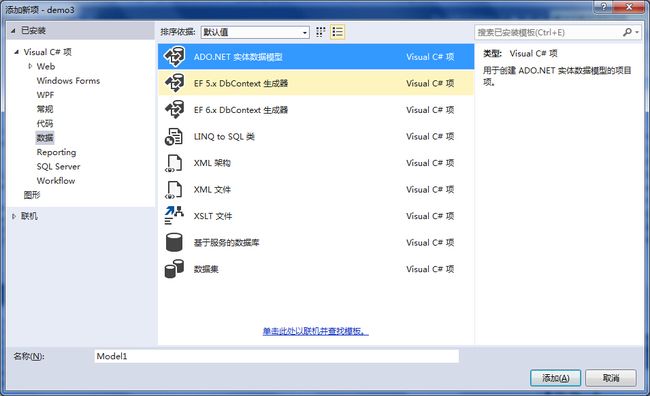Screen dimensions: 650x396
Task: Select the SQL Server category
Action: tap(58, 166)
